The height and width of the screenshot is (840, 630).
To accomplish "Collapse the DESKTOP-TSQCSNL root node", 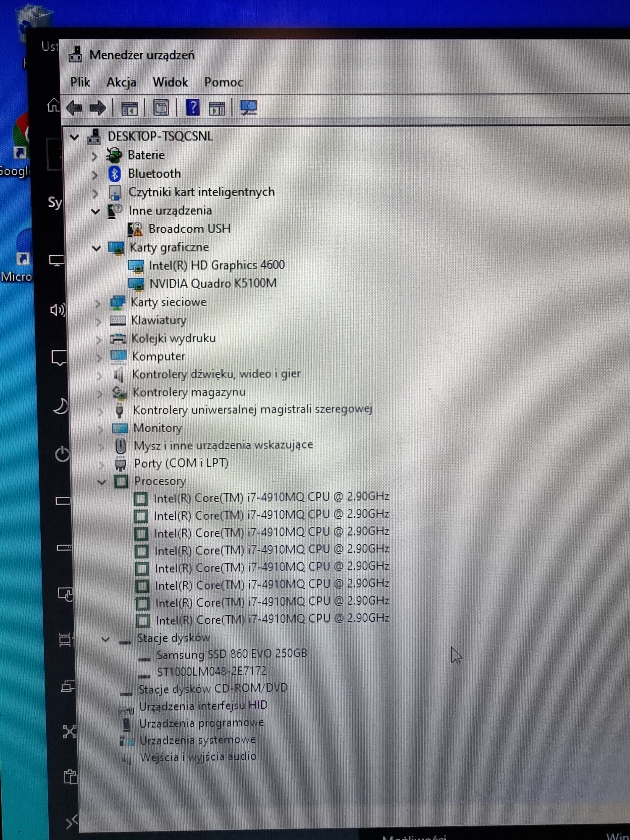I will [74, 137].
